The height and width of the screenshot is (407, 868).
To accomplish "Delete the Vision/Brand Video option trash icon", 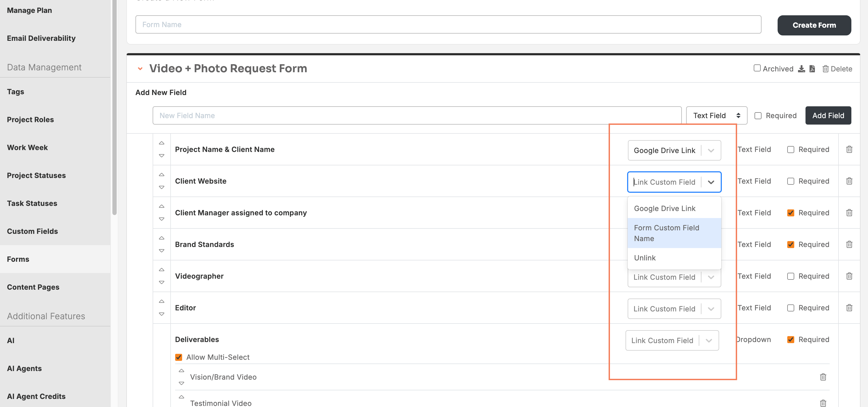I will coord(823,377).
